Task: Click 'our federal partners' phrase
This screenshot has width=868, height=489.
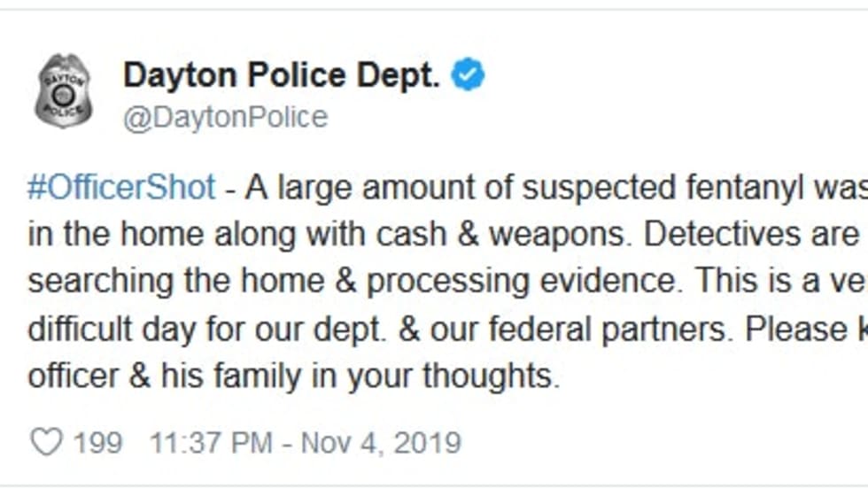Action: (x=585, y=330)
